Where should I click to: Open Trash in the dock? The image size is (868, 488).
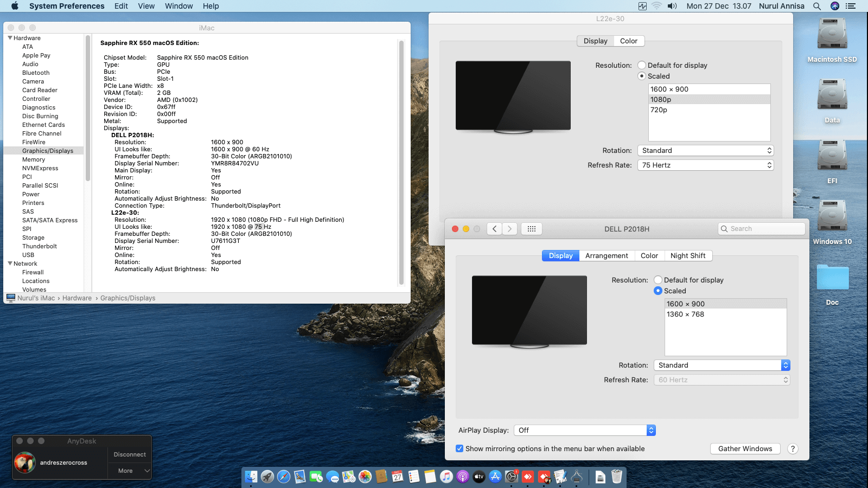pos(617,477)
